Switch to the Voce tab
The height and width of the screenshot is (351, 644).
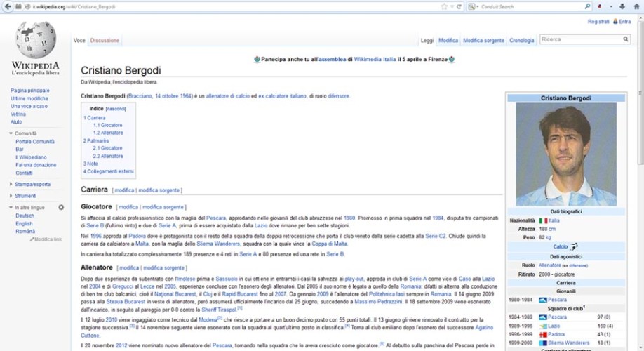pyautogui.click(x=79, y=40)
